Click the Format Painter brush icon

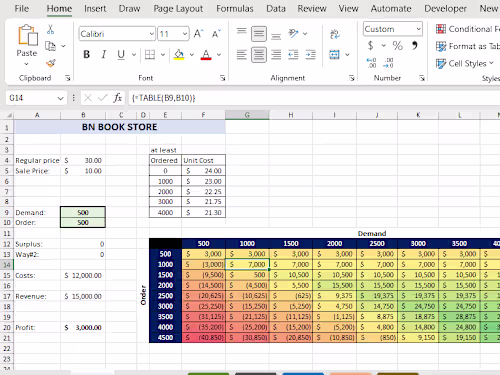click(51, 63)
